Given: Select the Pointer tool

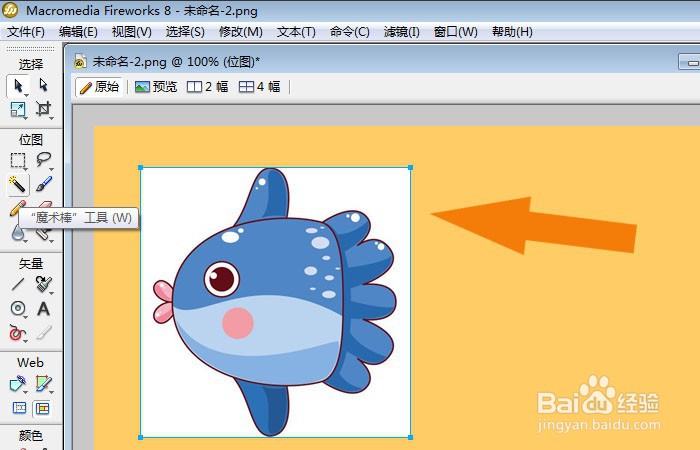Looking at the screenshot, I should pyautogui.click(x=18, y=85).
